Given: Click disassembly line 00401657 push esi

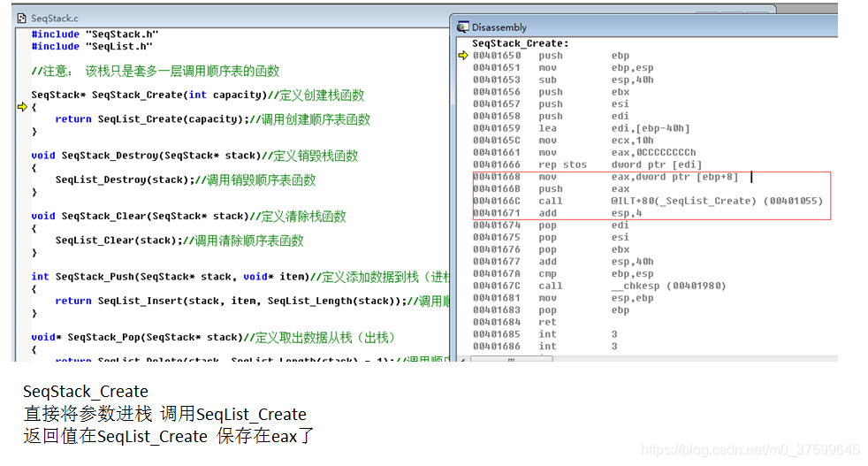Looking at the screenshot, I should click(x=551, y=104).
